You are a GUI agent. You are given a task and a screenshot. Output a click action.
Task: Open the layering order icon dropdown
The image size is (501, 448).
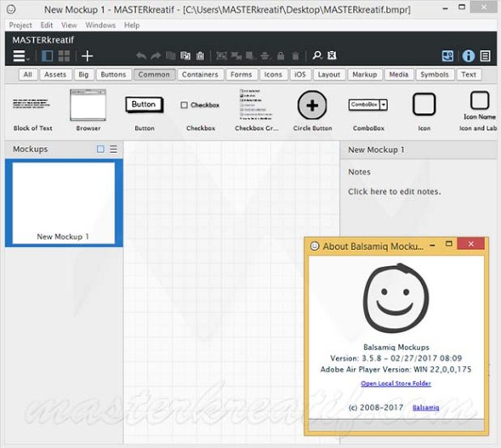(x=251, y=56)
